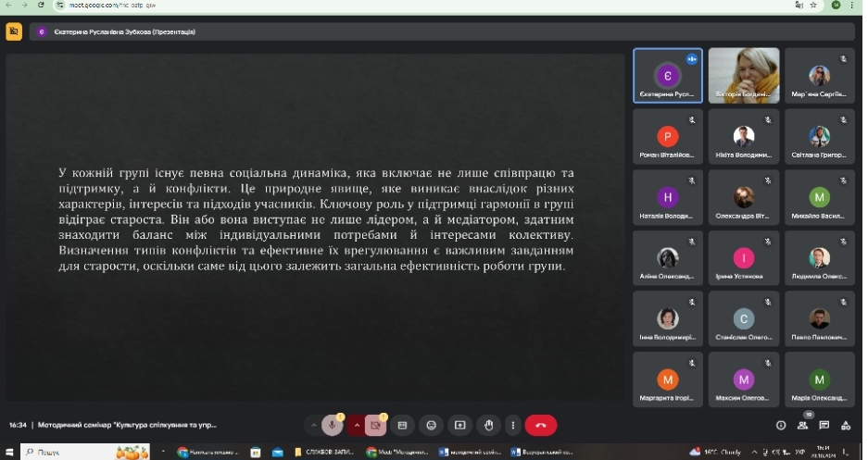
Task: Open the emoji reactions button
Action: (x=431, y=425)
